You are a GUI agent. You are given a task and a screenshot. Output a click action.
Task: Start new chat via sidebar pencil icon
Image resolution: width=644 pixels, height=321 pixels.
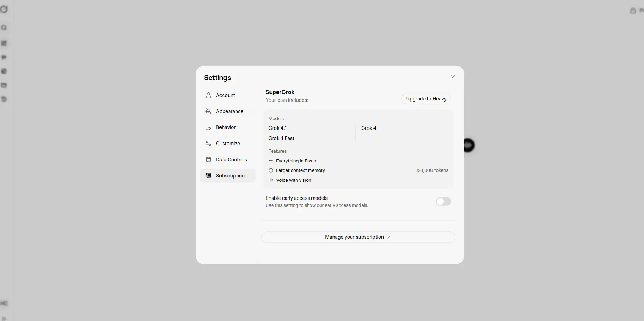(x=4, y=43)
